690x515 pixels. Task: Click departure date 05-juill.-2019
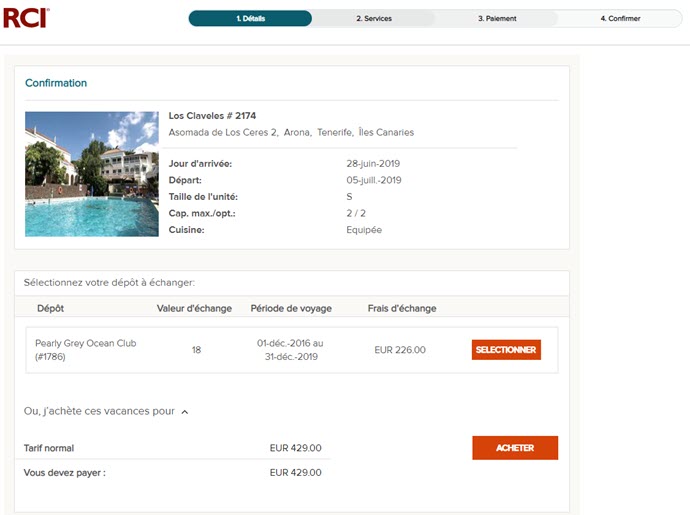pos(374,180)
